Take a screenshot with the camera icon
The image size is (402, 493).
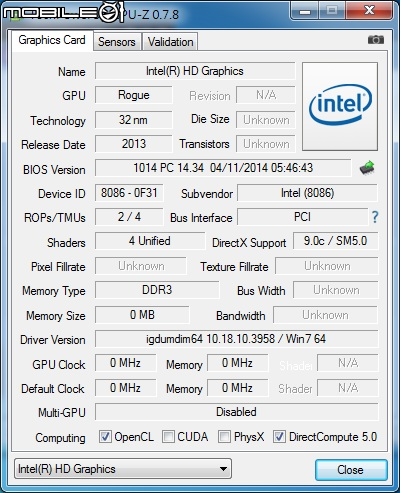[376, 40]
